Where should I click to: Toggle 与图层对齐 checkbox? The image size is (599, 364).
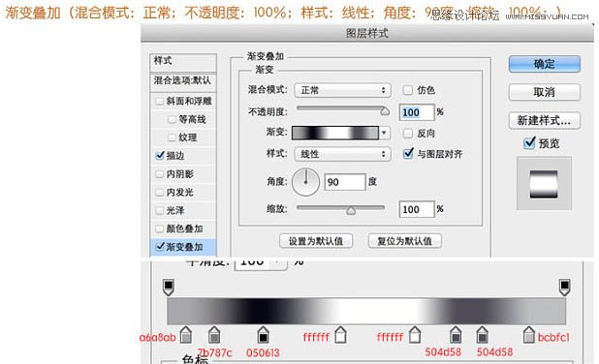[408, 153]
